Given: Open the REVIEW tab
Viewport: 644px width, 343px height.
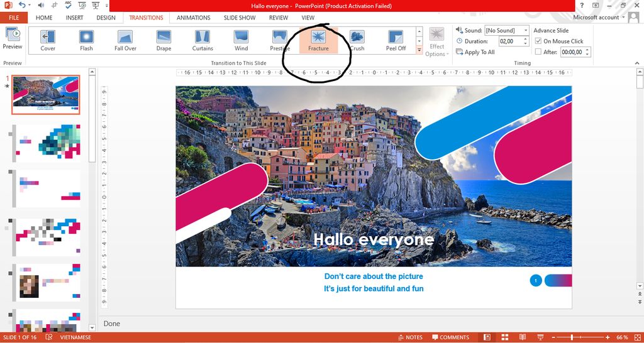Looking at the screenshot, I should 279,18.
